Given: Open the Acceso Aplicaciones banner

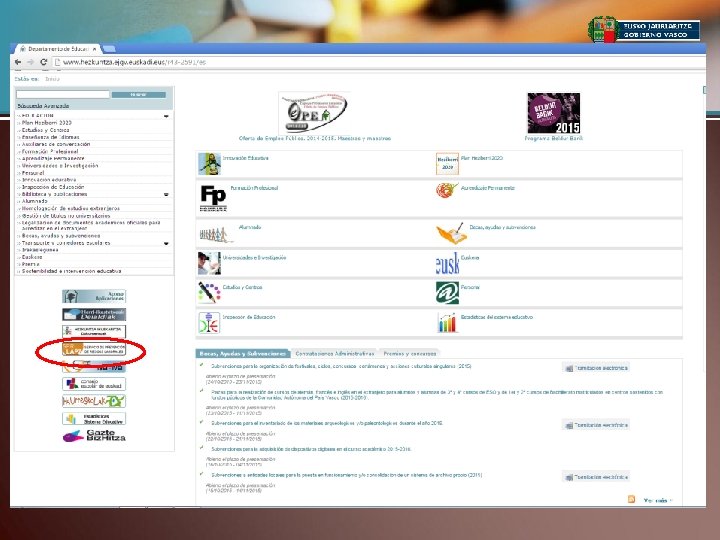Looking at the screenshot, I should point(94,297).
